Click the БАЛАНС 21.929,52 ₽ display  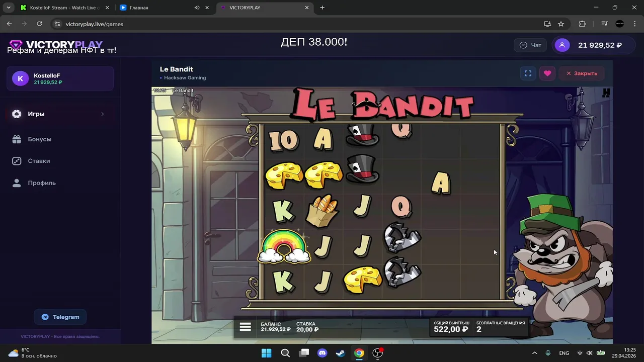(276, 327)
